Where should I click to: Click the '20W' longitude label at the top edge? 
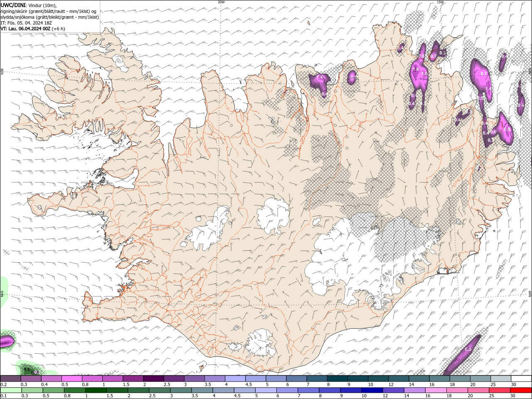pos(221,2)
